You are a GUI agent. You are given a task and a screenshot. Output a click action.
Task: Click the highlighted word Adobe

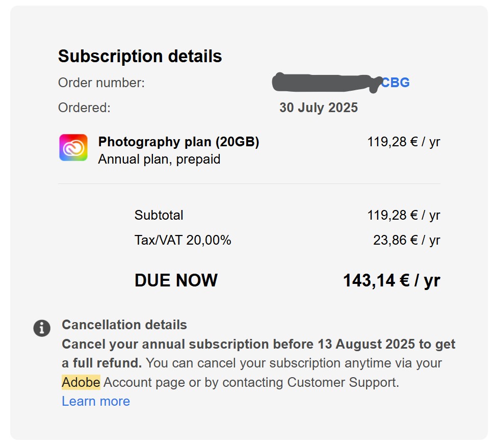pos(81,382)
